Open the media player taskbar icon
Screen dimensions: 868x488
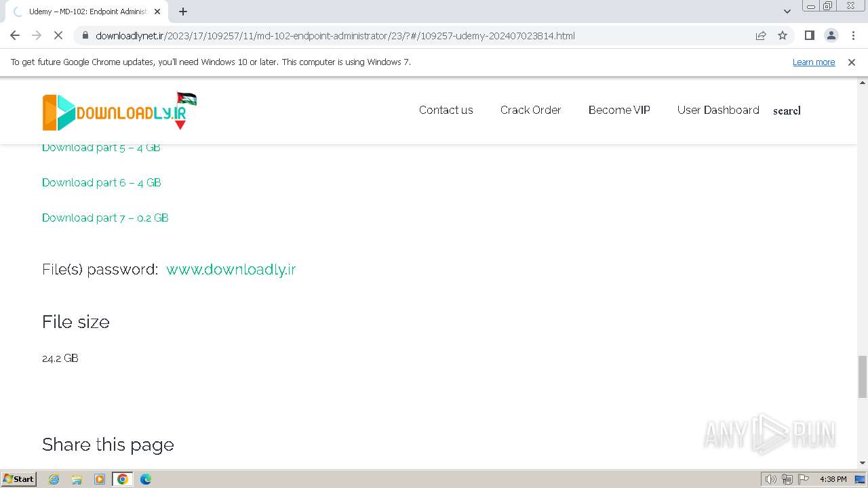click(100, 479)
